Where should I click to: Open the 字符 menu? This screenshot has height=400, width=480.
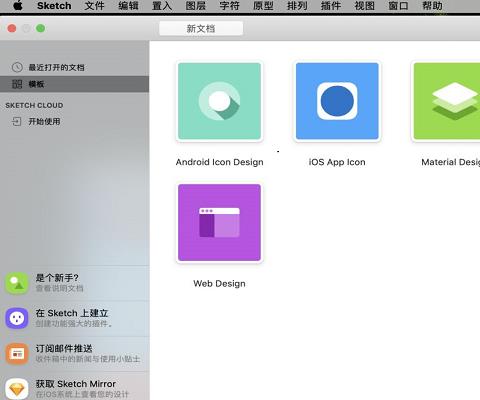click(229, 6)
